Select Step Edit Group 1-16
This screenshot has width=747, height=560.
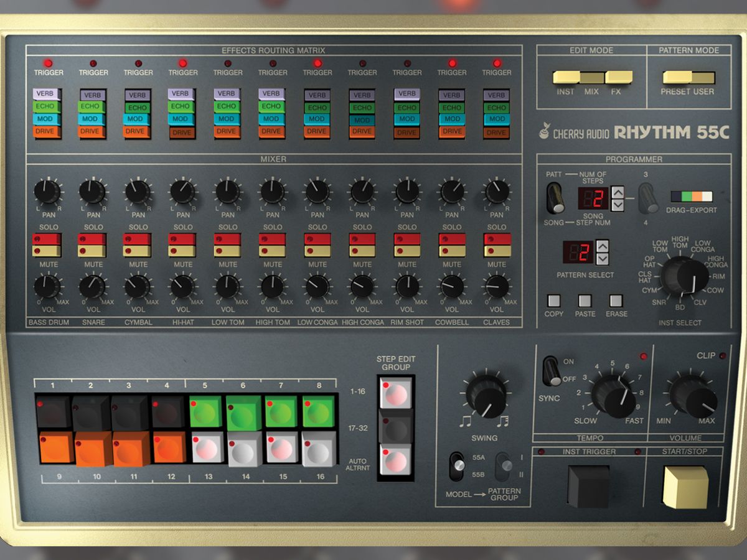pos(396,393)
